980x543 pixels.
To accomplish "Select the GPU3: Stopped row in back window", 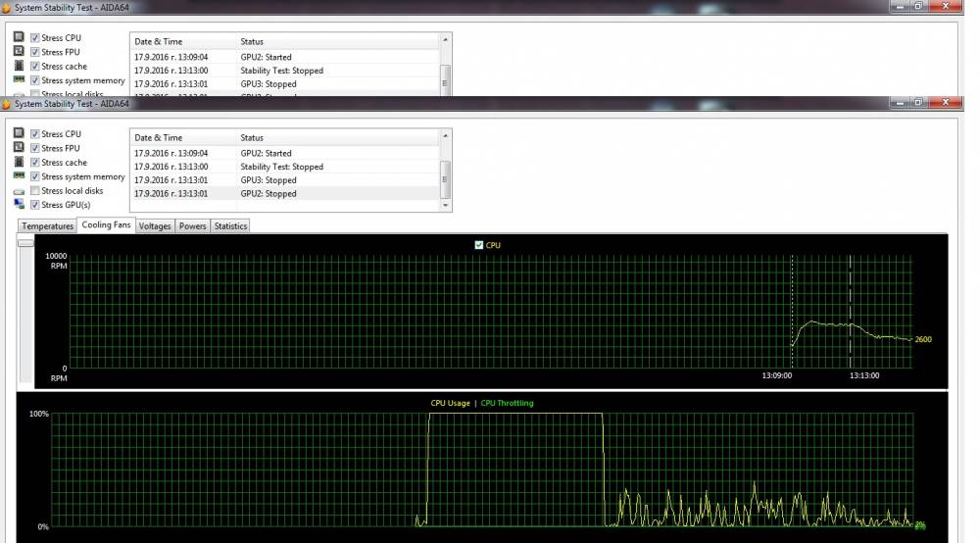I will click(x=284, y=83).
